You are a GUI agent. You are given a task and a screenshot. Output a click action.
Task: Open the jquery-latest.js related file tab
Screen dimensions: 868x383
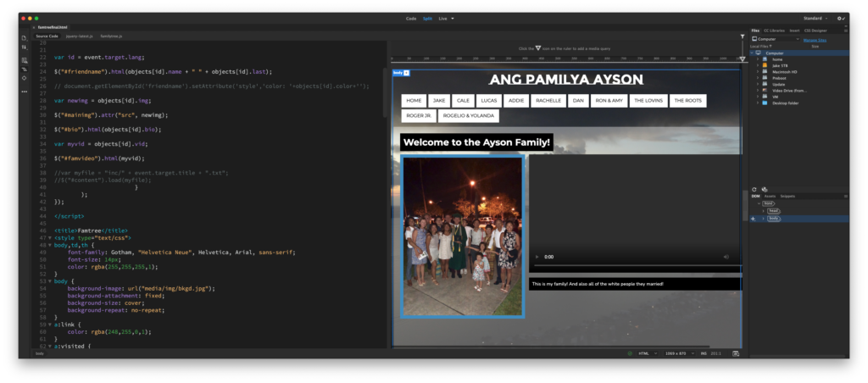coord(81,36)
